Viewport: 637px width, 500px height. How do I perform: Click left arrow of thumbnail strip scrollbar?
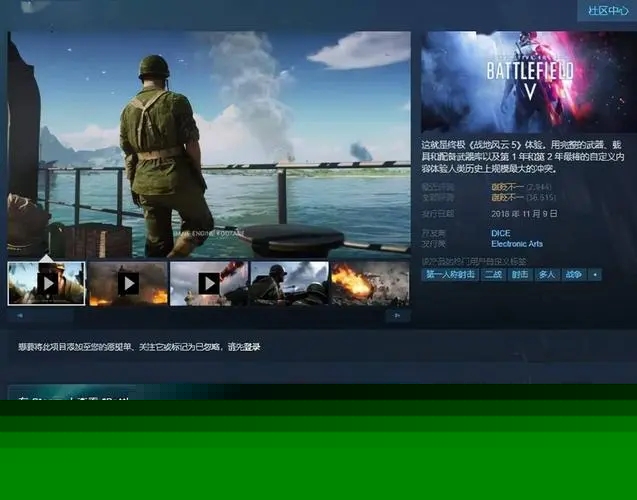point(20,316)
